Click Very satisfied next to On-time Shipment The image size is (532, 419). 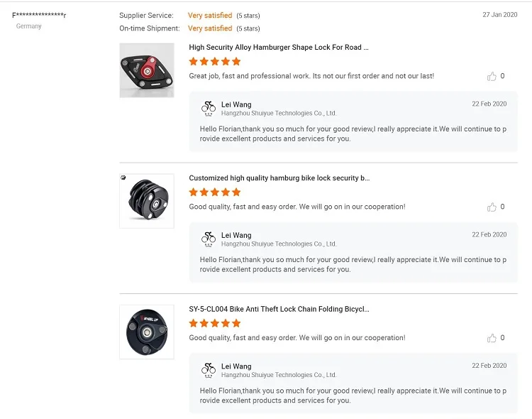tap(210, 28)
